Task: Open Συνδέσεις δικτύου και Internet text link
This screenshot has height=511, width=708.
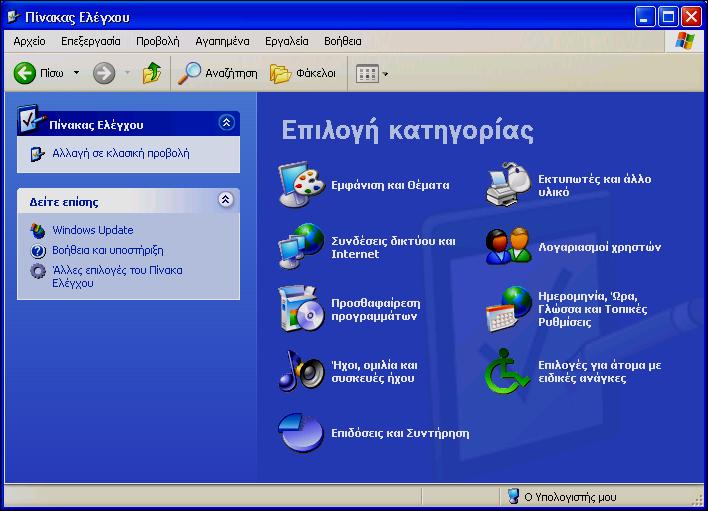Action: 393,247
